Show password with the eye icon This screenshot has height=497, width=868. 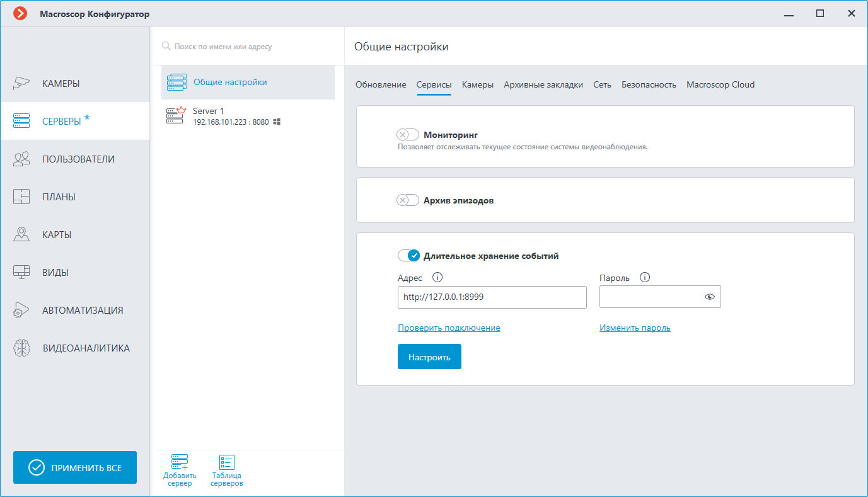tap(710, 297)
